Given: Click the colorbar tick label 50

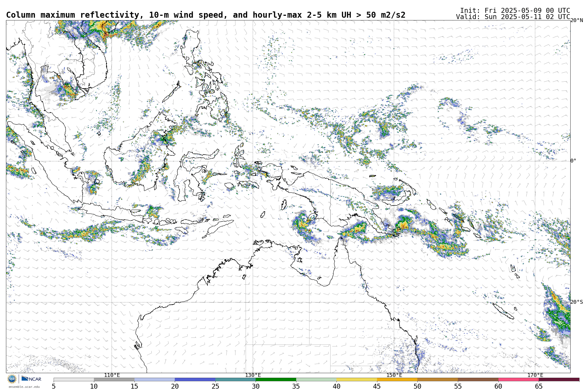Looking at the screenshot, I should tap(417, 386).
